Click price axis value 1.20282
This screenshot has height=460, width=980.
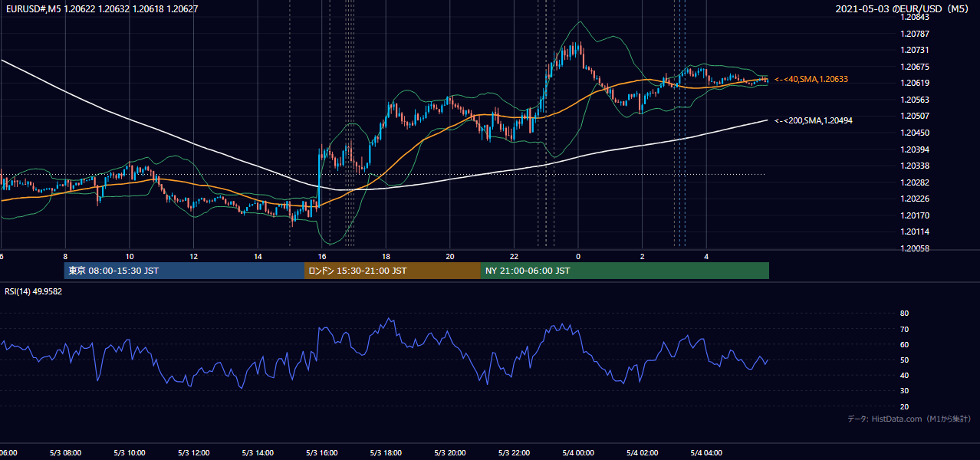(x=915, y=182)
